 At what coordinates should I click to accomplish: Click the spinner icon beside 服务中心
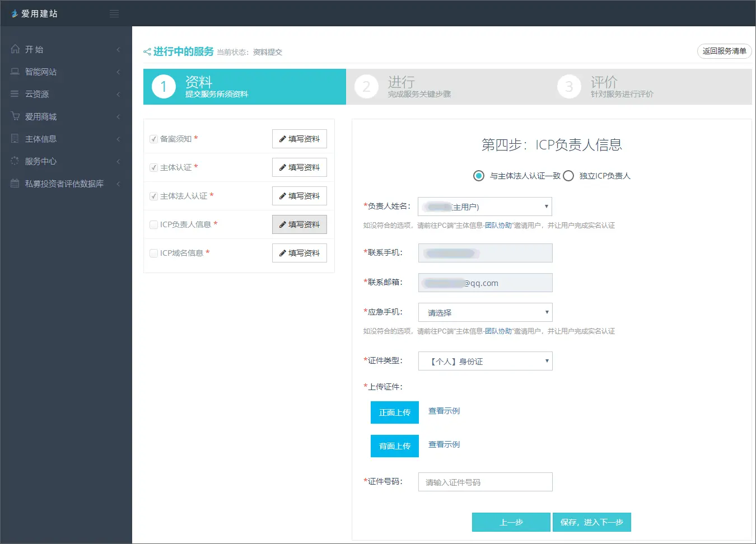coord(15,161)
